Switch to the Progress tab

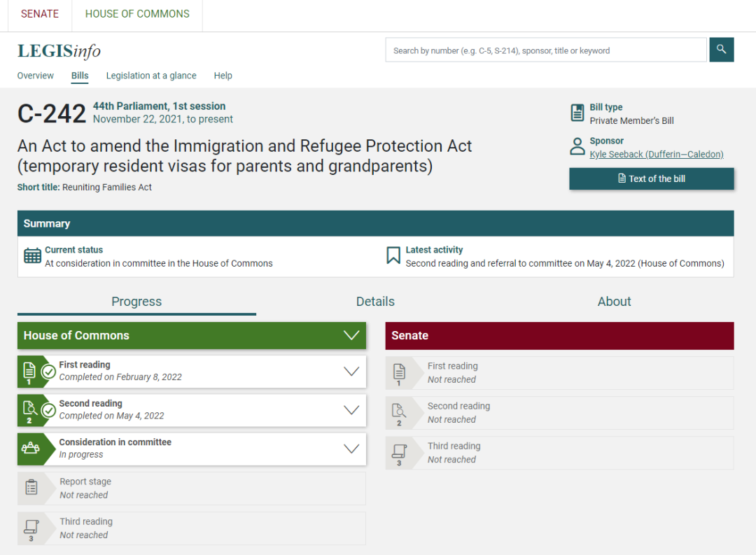[x=136, y=302]
